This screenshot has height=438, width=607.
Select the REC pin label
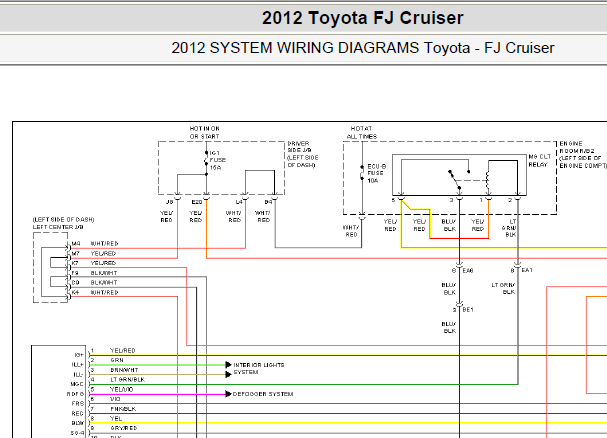coord(77,413)
